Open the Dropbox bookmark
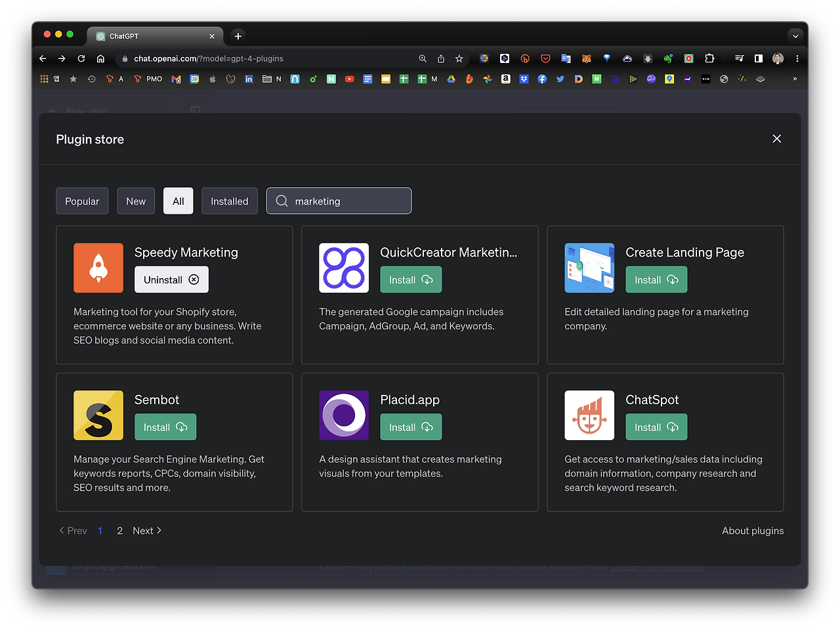Viewport: 840px width, 631px height. pos(524,79)
